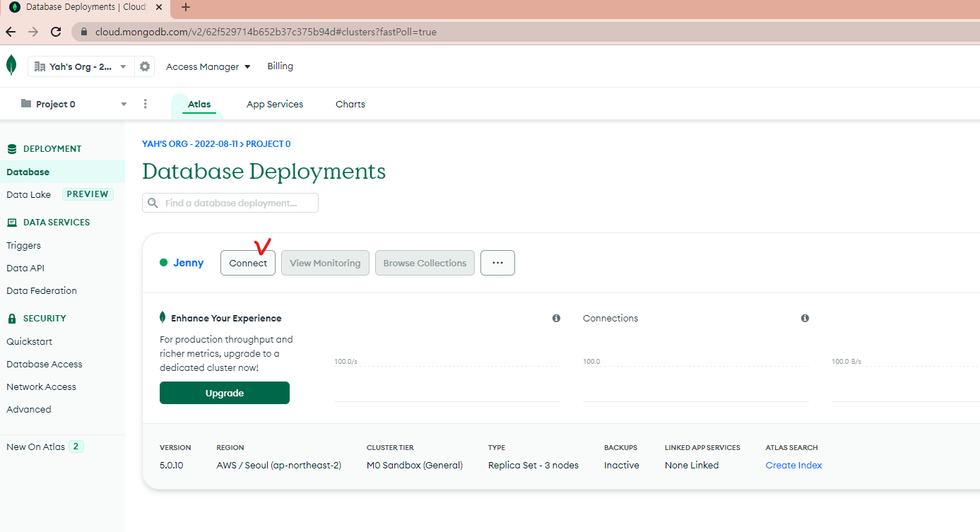Focus the Find a database deployment search field
The image size is (980, 532).
(230, 203)
